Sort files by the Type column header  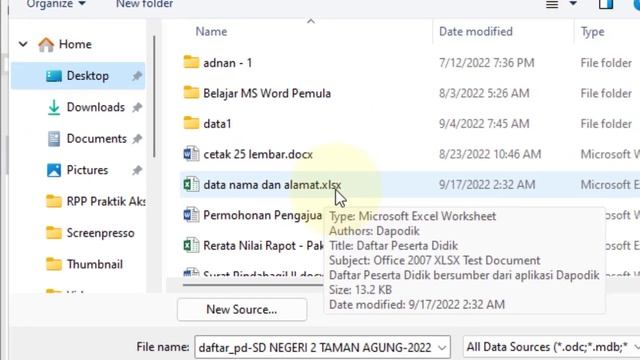[x=592, y=32]
